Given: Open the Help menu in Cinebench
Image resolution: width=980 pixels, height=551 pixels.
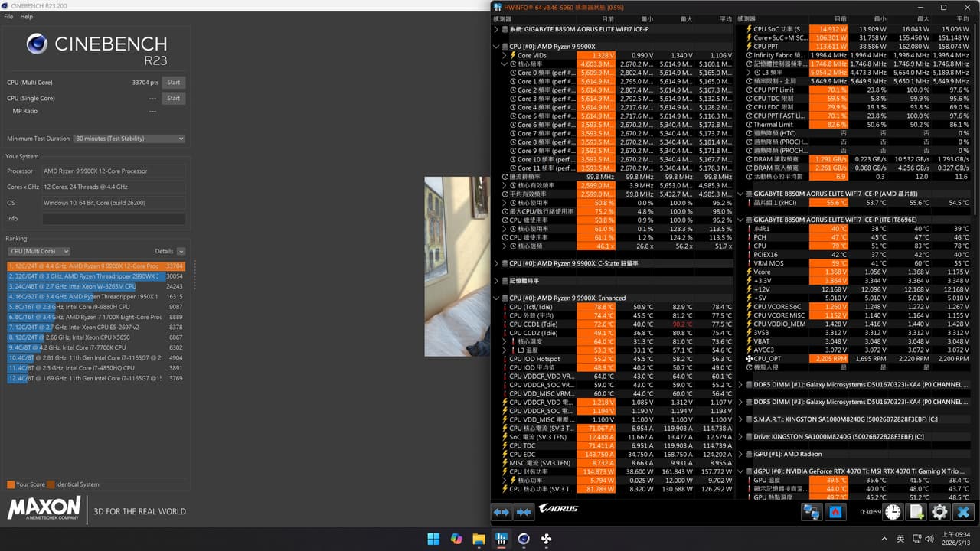Looking at the screenshot, I should click(x=27, y=16).
